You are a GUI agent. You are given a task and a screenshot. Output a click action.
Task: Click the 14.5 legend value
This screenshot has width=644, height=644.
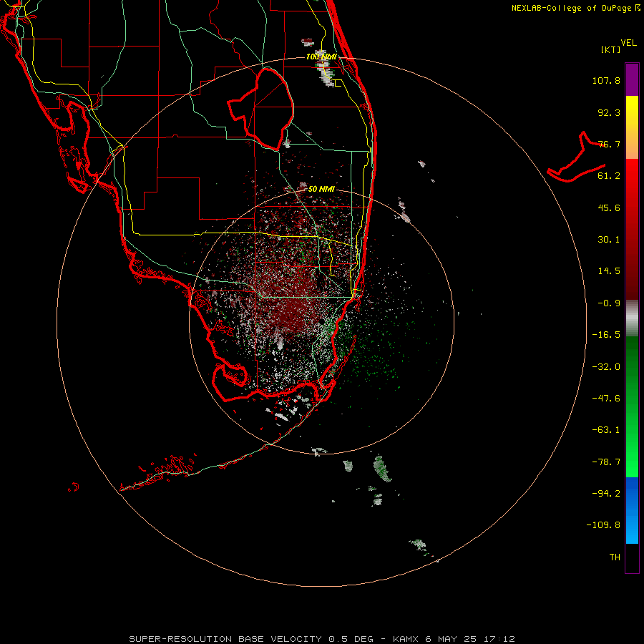coord(609,271)
